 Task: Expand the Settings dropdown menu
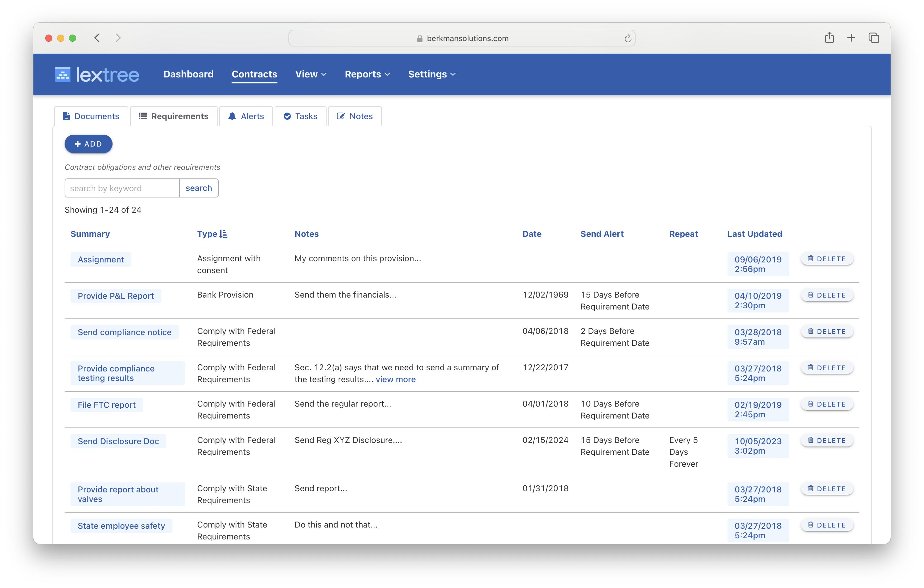coord(432,74)
